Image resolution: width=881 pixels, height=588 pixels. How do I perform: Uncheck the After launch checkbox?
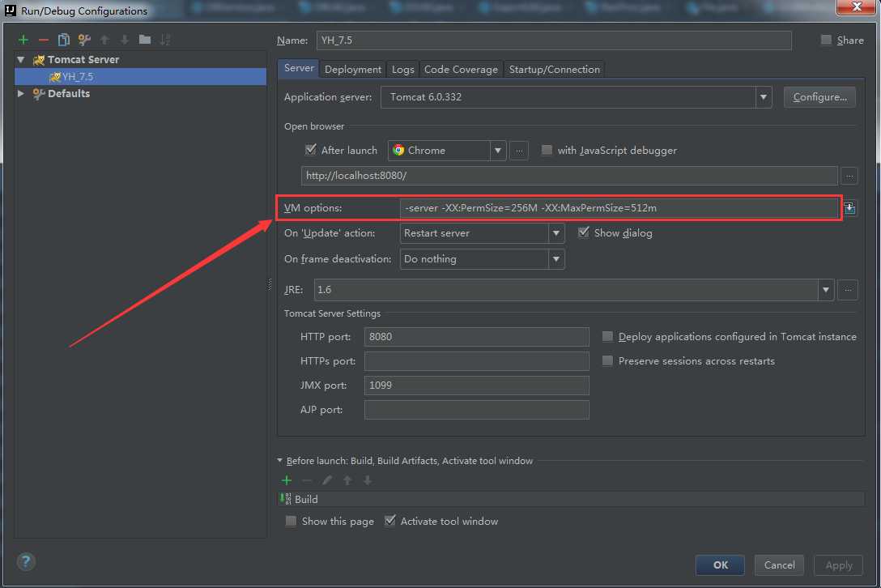click(x=310, y=150)
